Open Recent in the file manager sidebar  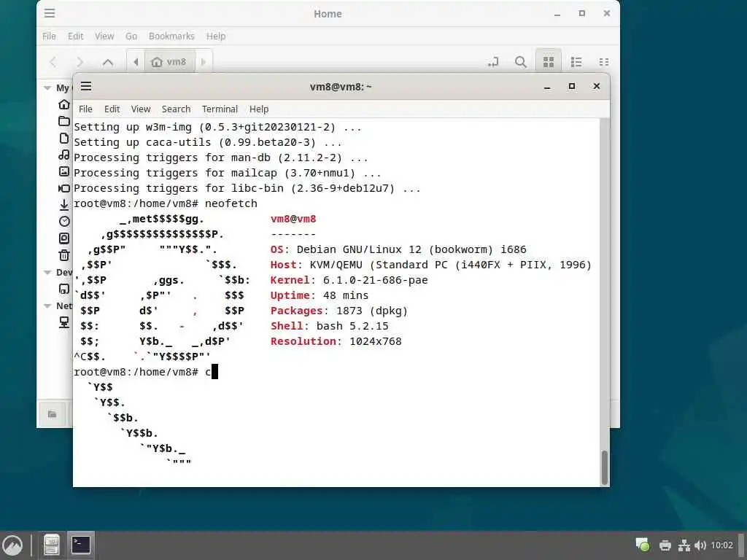tap(64, 222)
